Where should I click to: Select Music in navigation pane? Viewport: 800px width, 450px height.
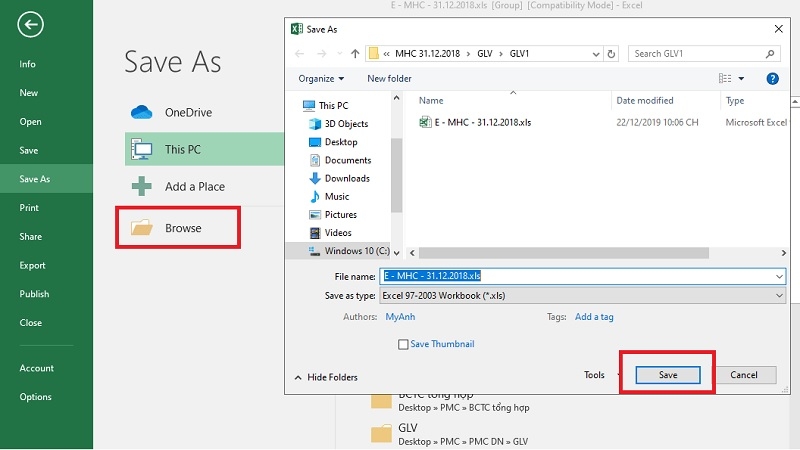pyautogui.click(x=336, y=196)
